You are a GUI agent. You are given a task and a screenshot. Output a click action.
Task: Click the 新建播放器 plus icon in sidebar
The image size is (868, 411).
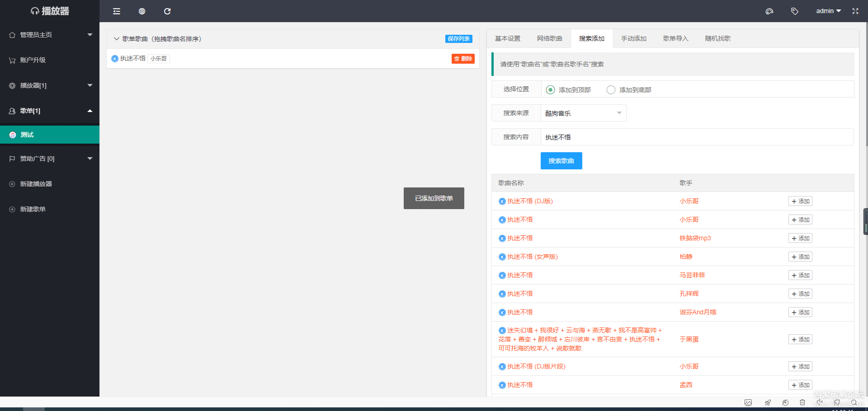click(11, 183)
